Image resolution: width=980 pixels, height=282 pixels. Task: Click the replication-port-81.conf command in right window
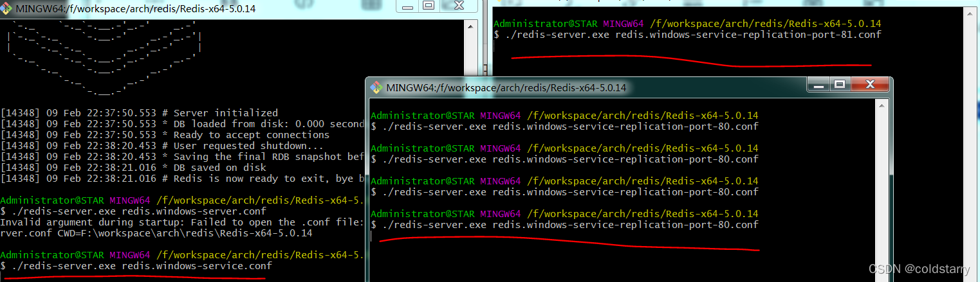click(687, 35)
